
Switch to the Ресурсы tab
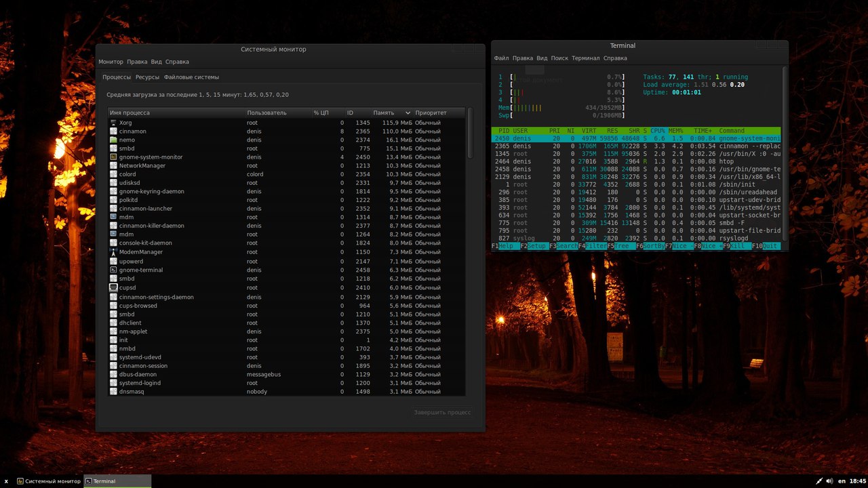147,77
